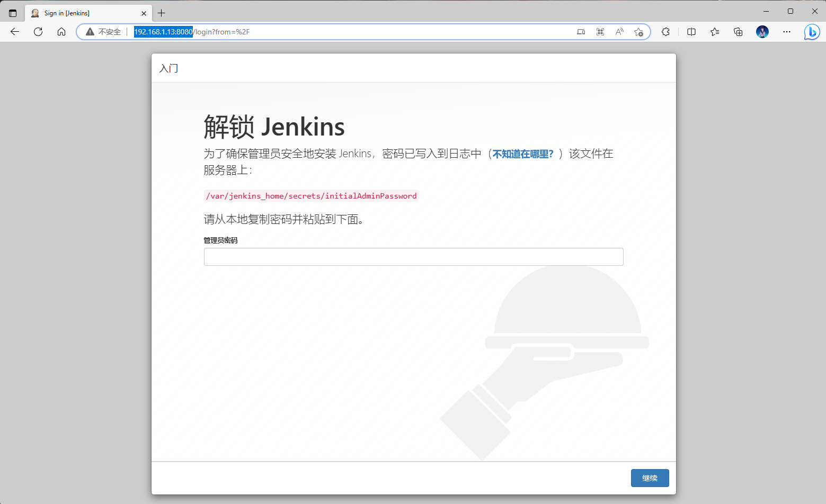
Task: Click the 入门 dialog title
Action: [169, 68]
